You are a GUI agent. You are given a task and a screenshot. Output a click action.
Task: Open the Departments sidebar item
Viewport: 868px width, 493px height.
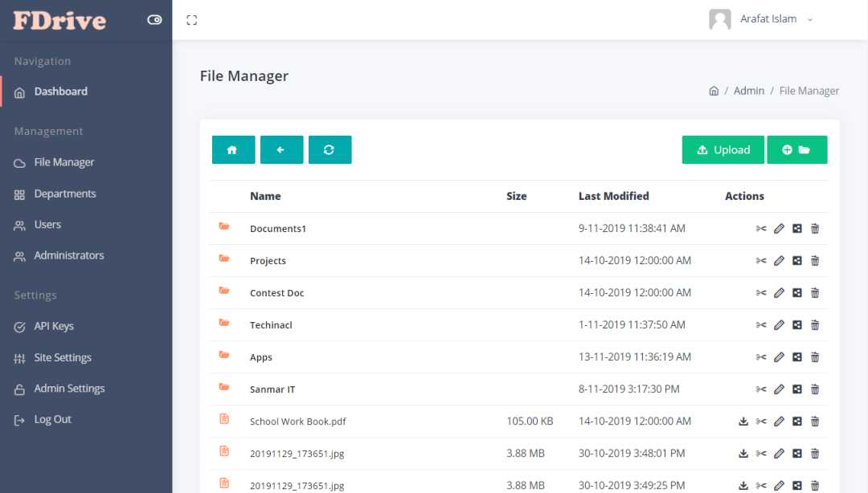click(x=64, y=194)
